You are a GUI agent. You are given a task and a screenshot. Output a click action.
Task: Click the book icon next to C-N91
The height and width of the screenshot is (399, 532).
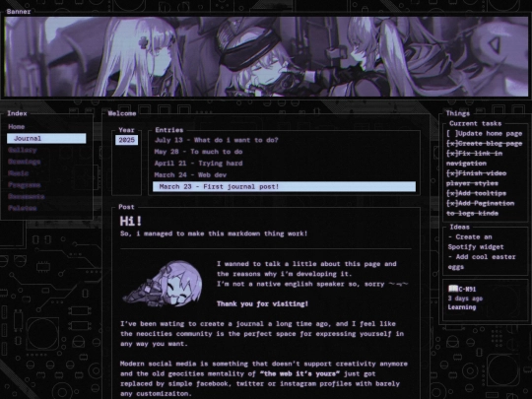(453, 289)
